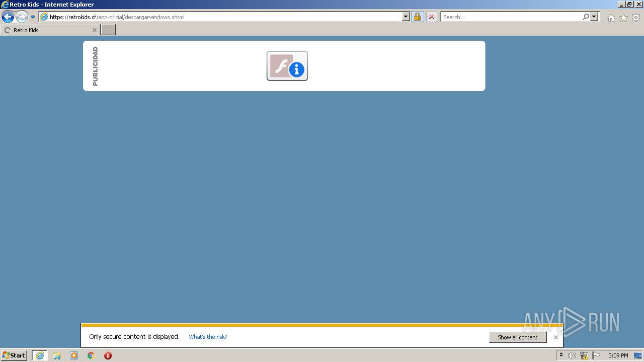Screen dimensions: 644x362
Task: Click the PUBLICIDAD label
Action: point(95,66)
